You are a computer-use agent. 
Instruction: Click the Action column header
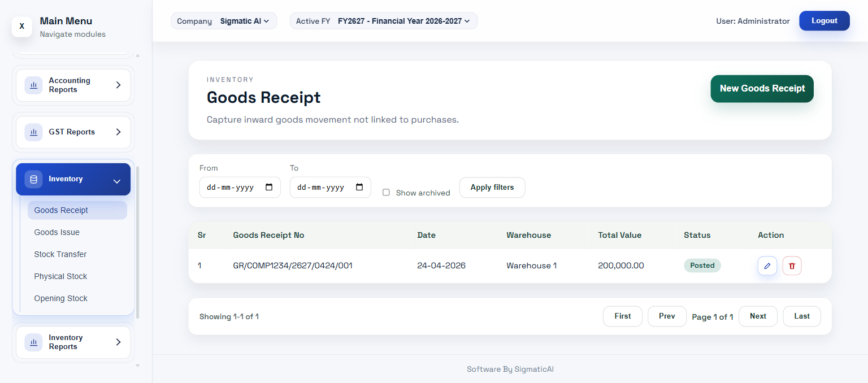(x=771, y=235)
